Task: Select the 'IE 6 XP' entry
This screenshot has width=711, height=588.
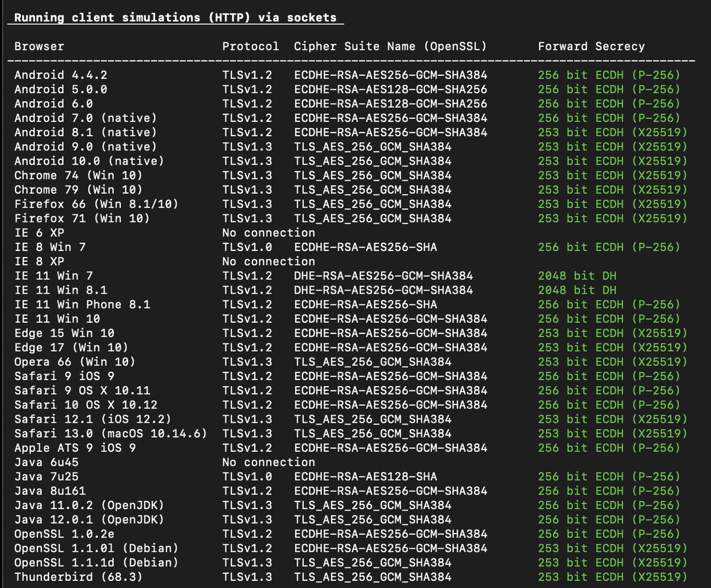Action: point(39,233)
